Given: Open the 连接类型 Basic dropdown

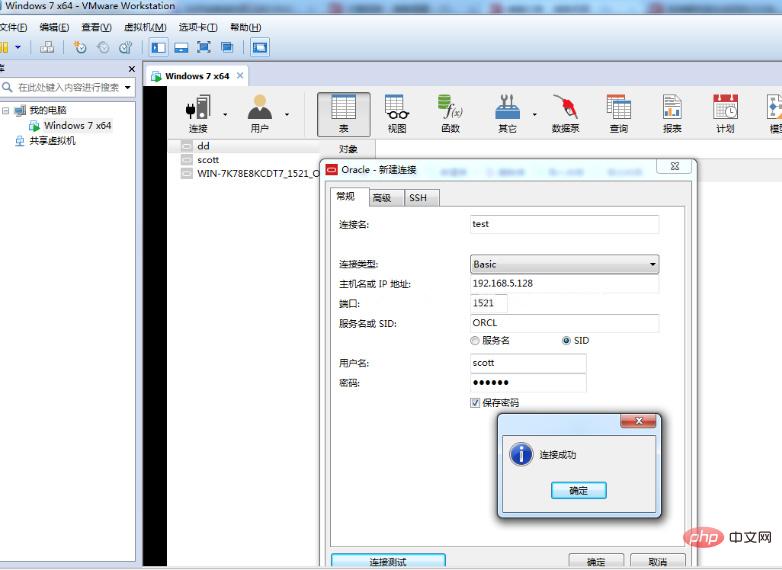Looking at the screenshot, I should pos(565,264).
